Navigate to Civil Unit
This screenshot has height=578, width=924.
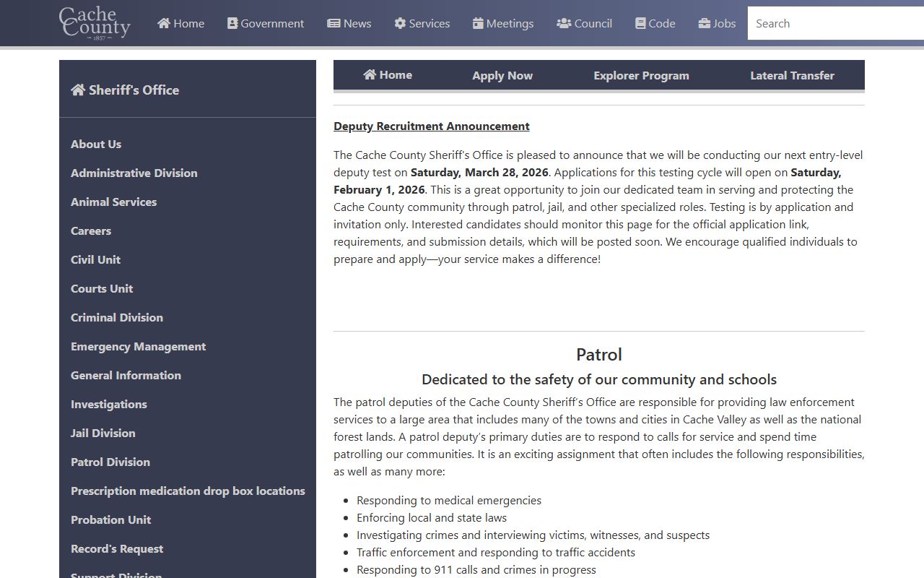pyautogui.click(x=96, y=259)
